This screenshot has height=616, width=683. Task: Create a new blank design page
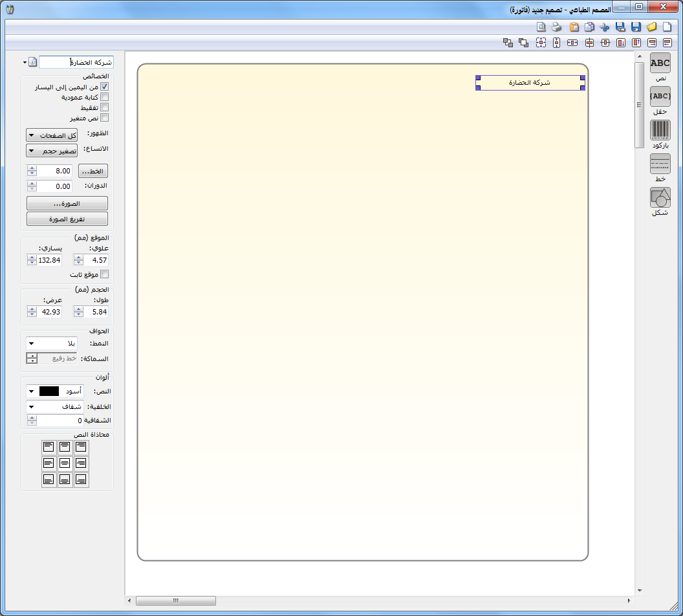click(x=667, y=27)
